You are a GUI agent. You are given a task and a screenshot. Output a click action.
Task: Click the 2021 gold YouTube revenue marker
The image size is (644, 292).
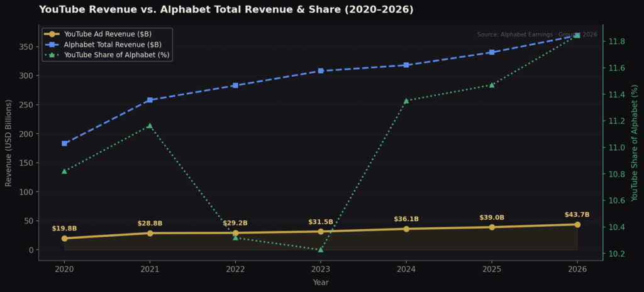click(x=150, y=234)
